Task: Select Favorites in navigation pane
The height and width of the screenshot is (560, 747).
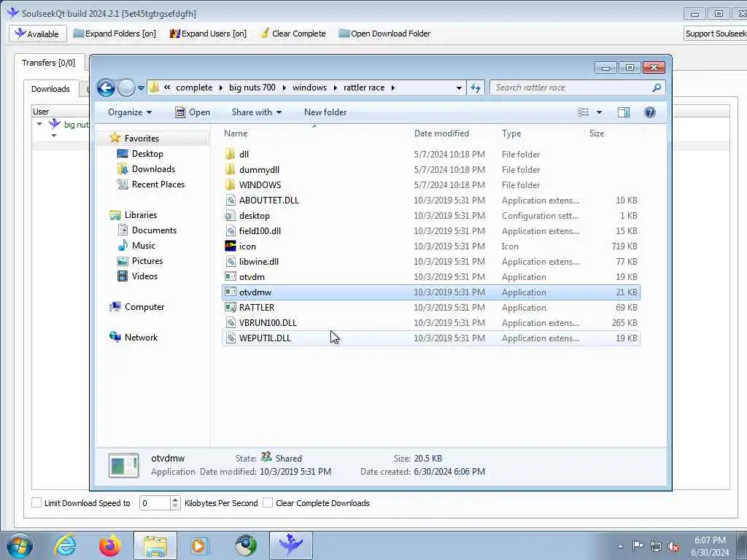Action: pos(142,138)
